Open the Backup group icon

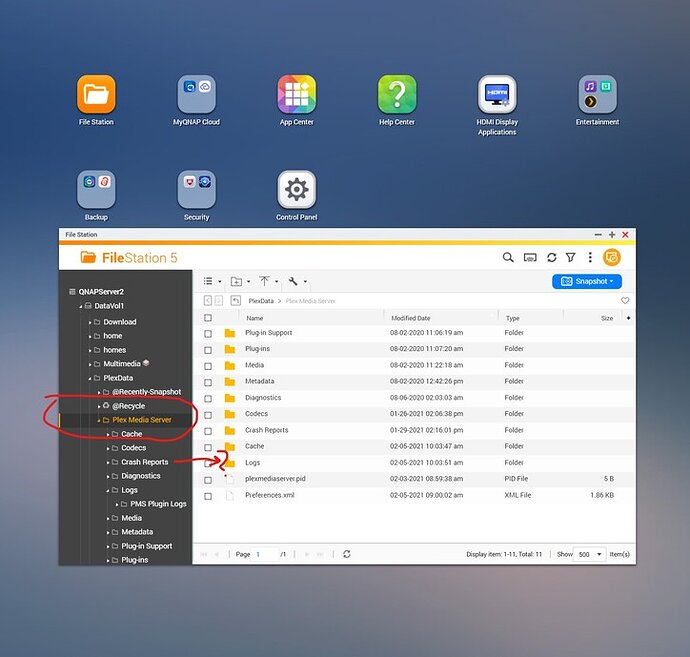[96, 189]
